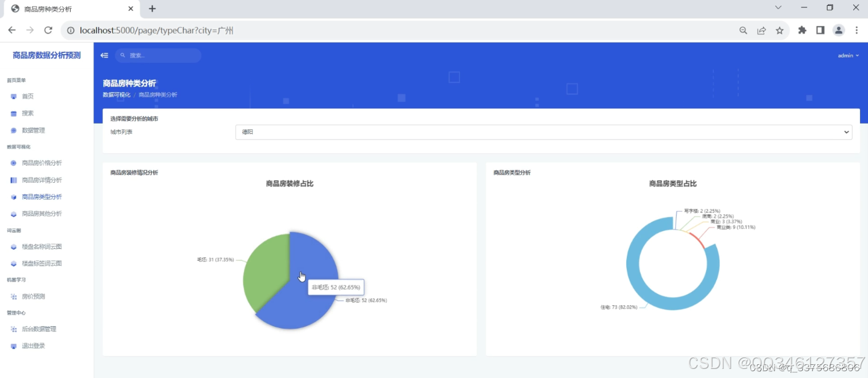Open 数据管理 data management via its icon
The height and width of the screenshot is (378, 868).
tap(14, 130)
